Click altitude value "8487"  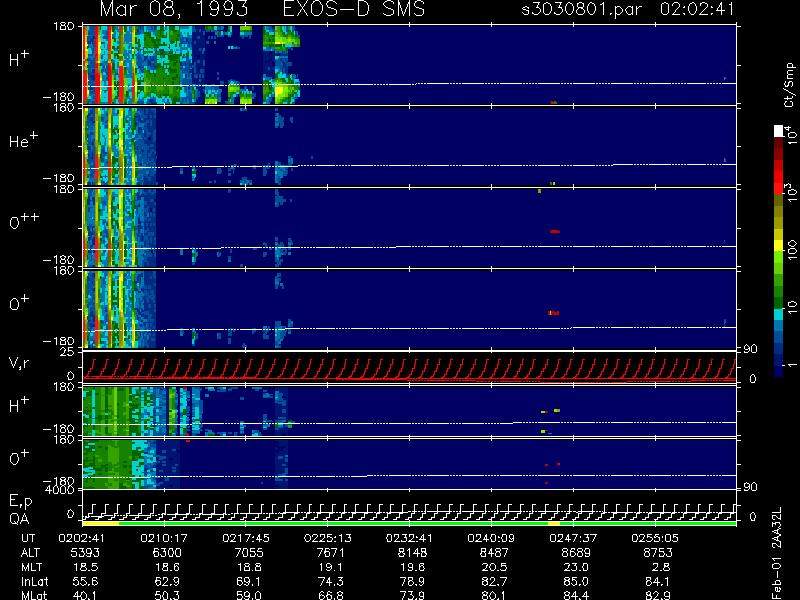494,553
